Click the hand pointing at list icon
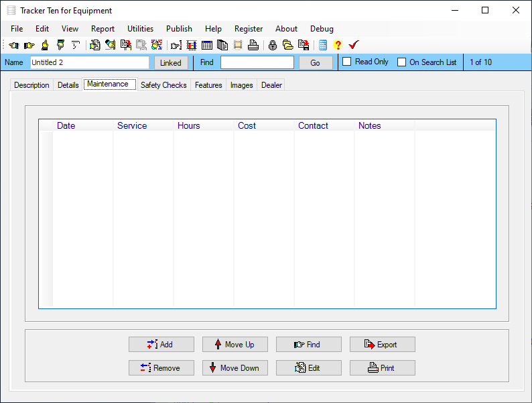Viewport: 532px width, 403px height. [176, 45]
